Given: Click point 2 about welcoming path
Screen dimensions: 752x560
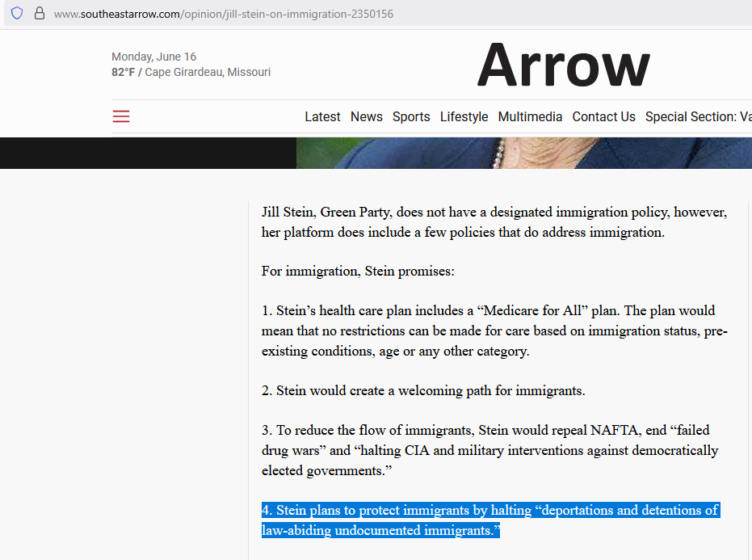Looking at the screenshot, I should click(x=423, y=390).
